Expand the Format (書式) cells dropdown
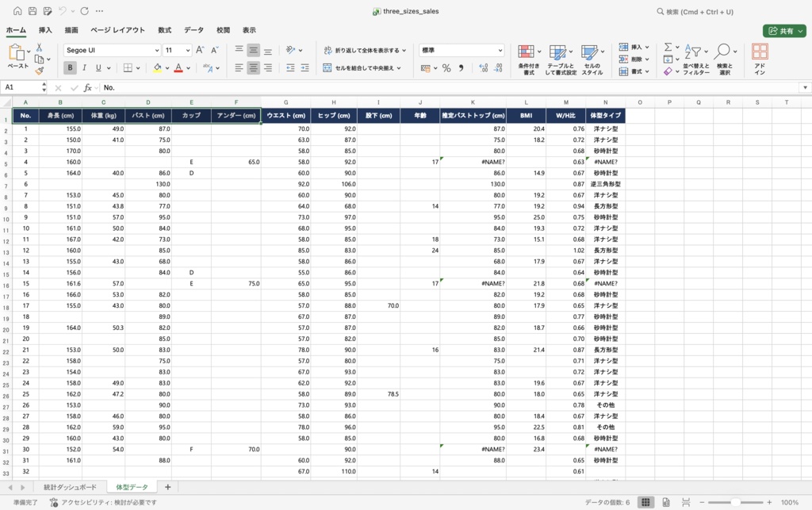The width and height of the screenshot is (812, 510). (647, 71)
